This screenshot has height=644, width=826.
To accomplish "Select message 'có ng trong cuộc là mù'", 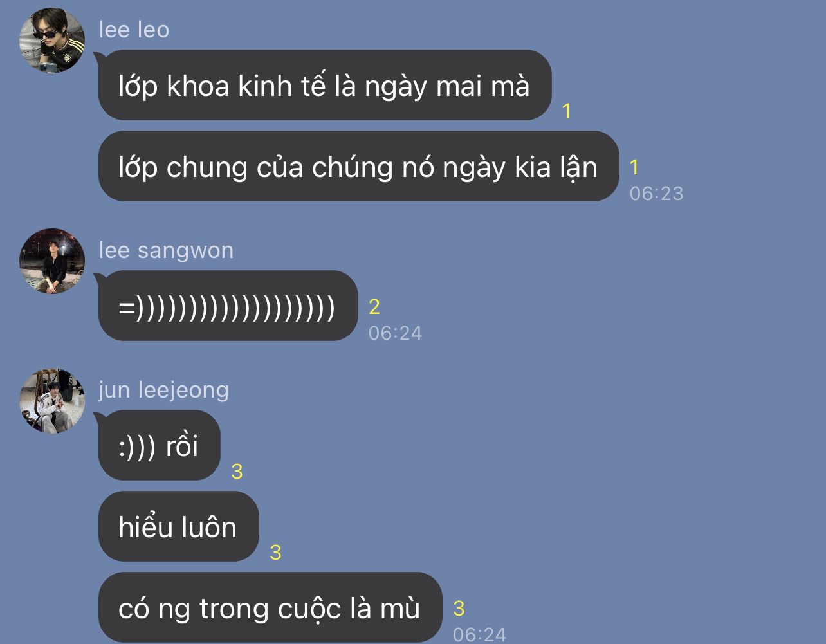I will pyautogui.click(x=270, y=607).
